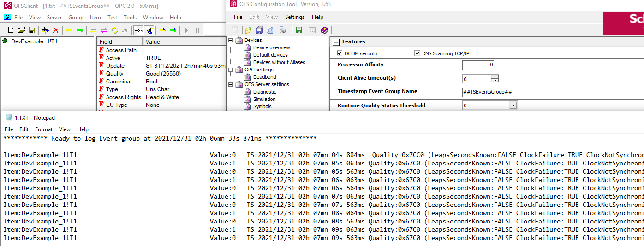This screenshot has height=246, width=644.
Task: Click Open folder icon in OFS Configuration Tool
Action: point(248,30)
